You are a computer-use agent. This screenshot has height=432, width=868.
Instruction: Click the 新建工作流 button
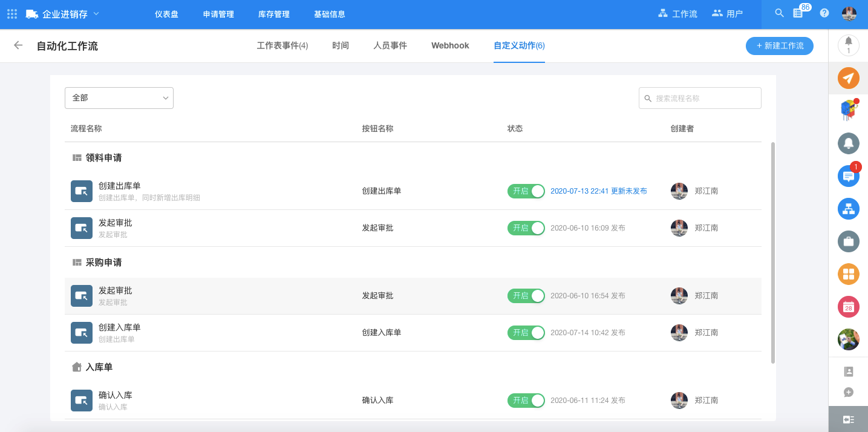coord(779,45)
